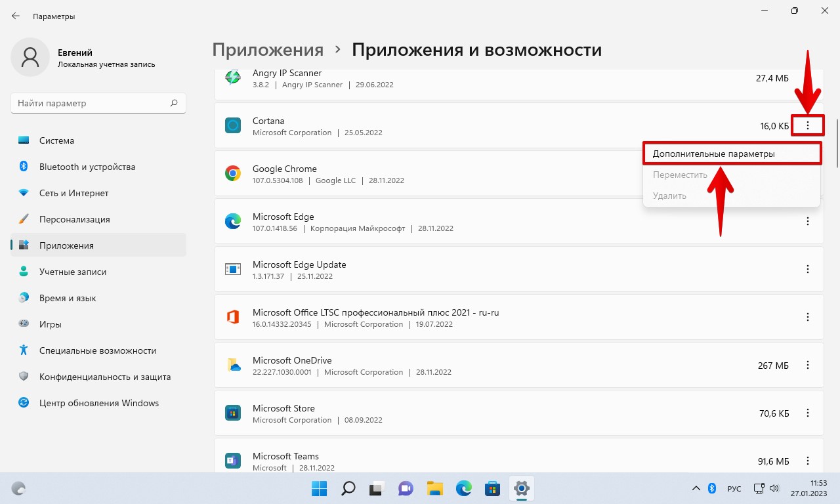Open Bluetooth и устройства section
The image size is (840, 504).
click(98, 167)
